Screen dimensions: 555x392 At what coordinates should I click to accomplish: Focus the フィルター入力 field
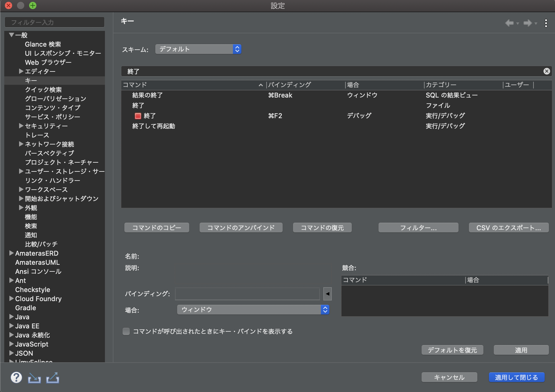(55, 22)
